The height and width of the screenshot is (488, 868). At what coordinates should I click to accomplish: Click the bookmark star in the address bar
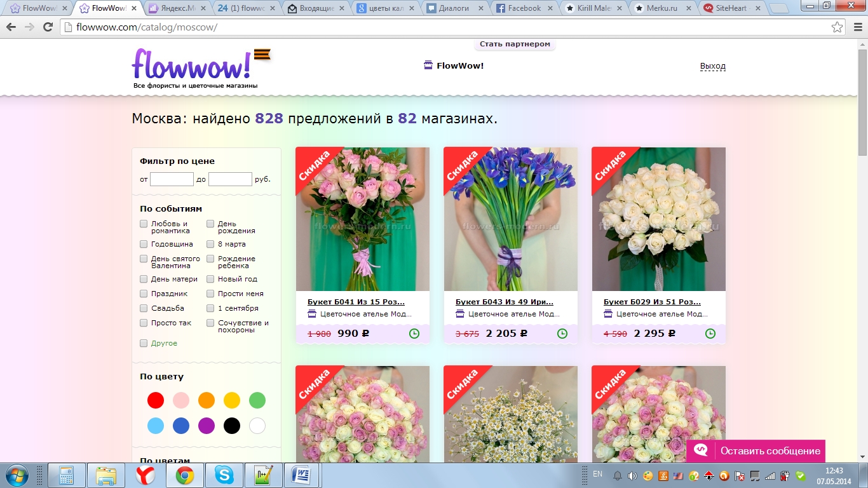[x=837, y=27]
